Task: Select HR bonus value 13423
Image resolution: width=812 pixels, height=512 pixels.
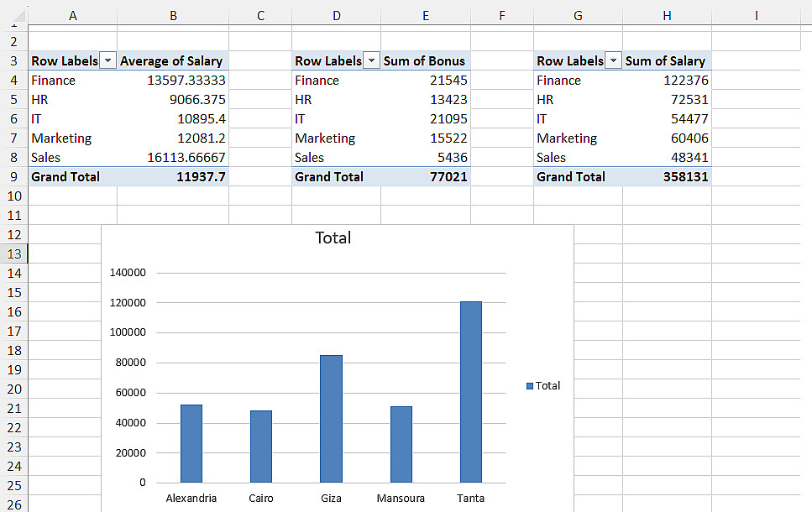Action: pyautogui.click(x=426, y=99)
